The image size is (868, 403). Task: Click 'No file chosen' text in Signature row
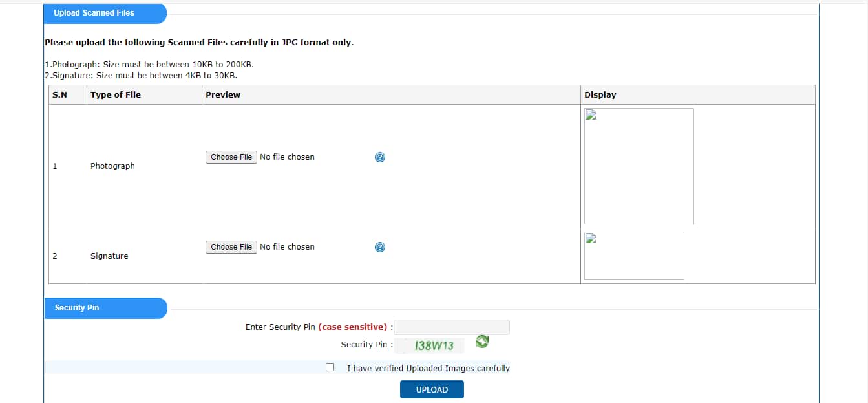pyautogui.click(x=287, y=247)
